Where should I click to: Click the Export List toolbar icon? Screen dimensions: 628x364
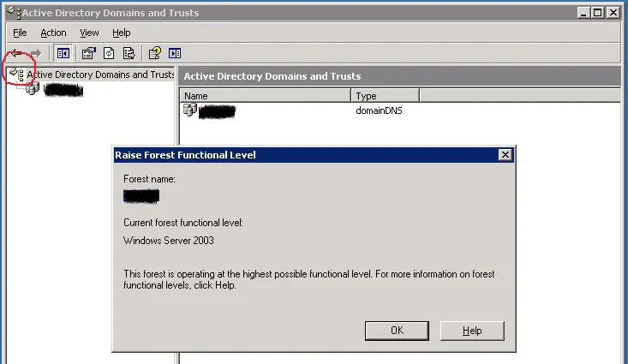(x=129, y=53)
